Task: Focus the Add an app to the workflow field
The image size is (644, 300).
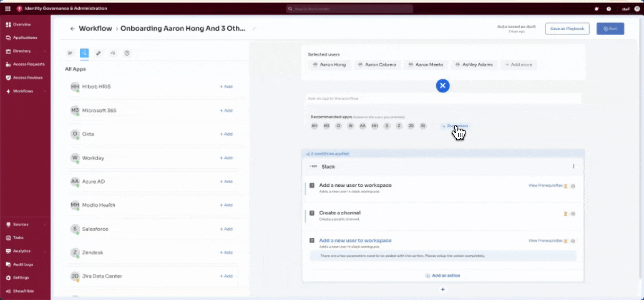Action: pos(443,99)
